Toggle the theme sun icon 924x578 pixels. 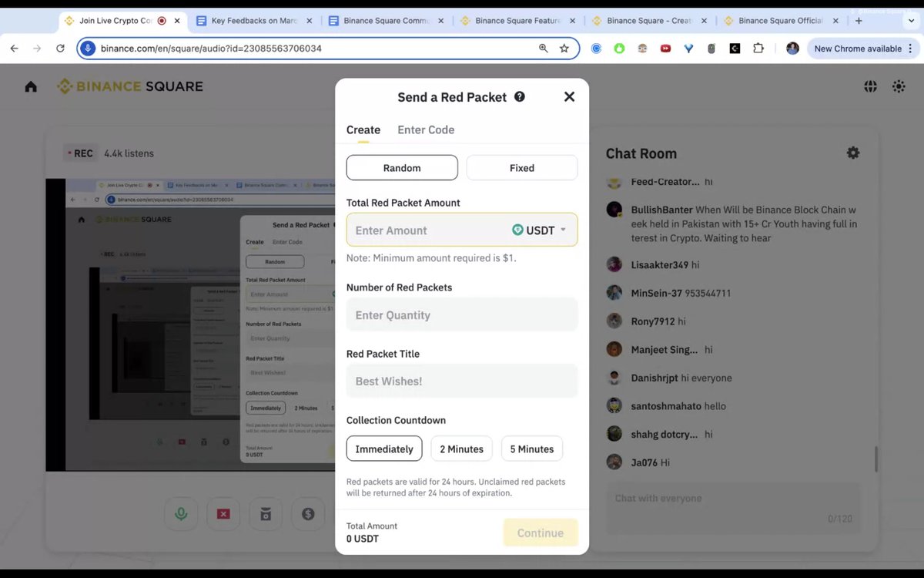point(899,86)
